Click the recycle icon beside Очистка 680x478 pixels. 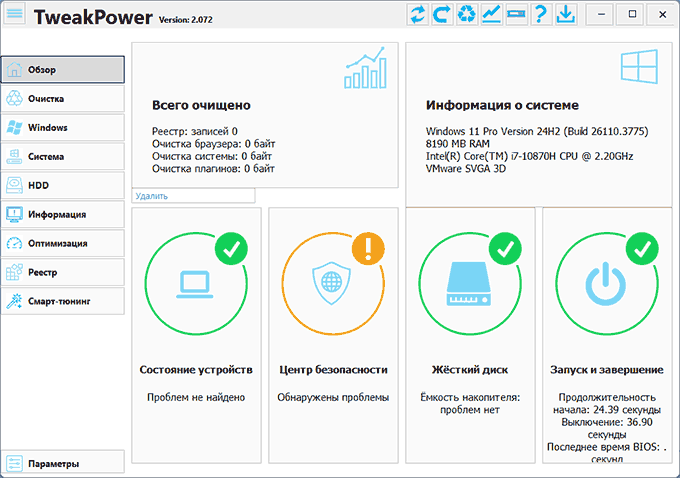[14, 98]
